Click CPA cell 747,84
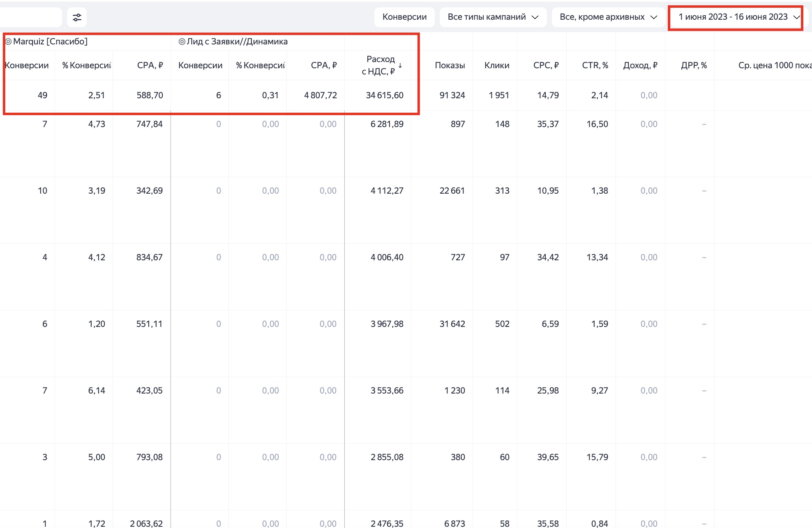The width and height of the screenshot is (812, 528). tap(150, 124)
